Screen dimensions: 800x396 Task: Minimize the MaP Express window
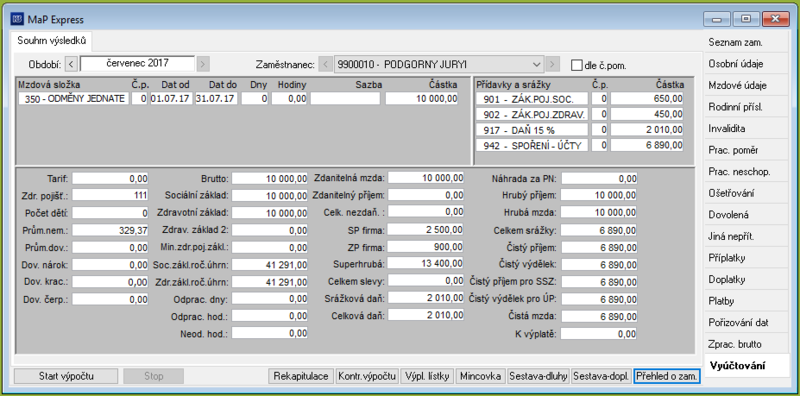point(718,19)
